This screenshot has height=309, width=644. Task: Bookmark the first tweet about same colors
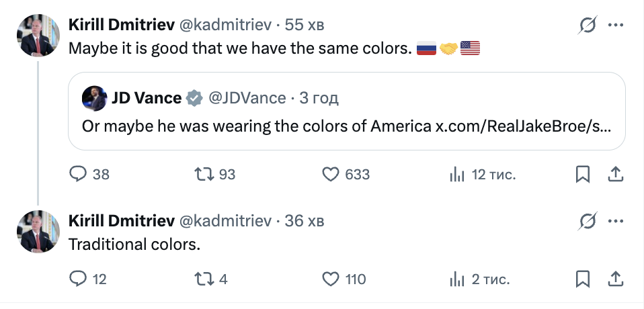(583, 175)
